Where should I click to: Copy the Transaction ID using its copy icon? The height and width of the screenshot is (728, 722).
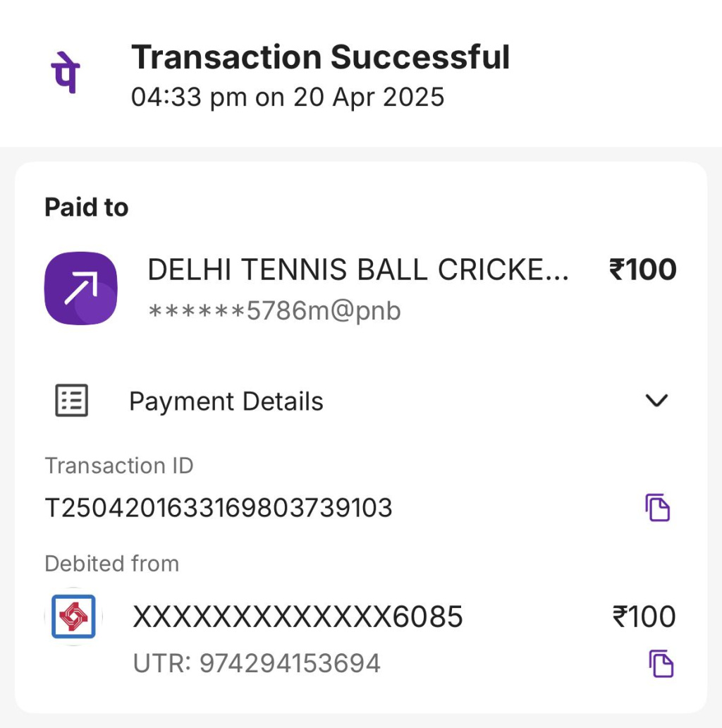[658, 508]
